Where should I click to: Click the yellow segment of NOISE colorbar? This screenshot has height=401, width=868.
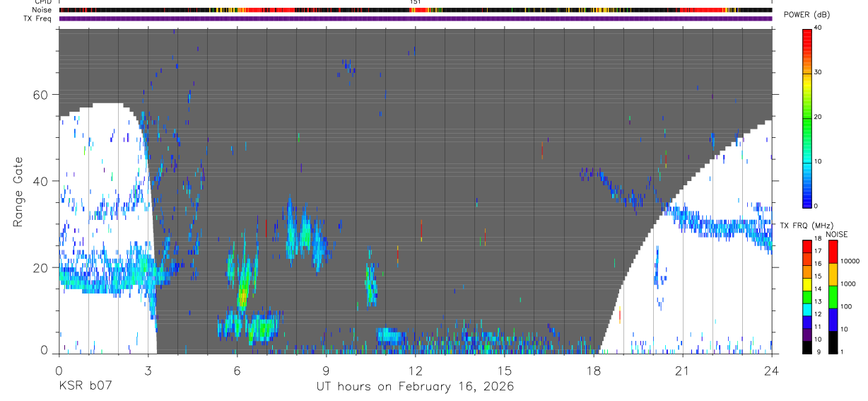[x=833, y=274]
